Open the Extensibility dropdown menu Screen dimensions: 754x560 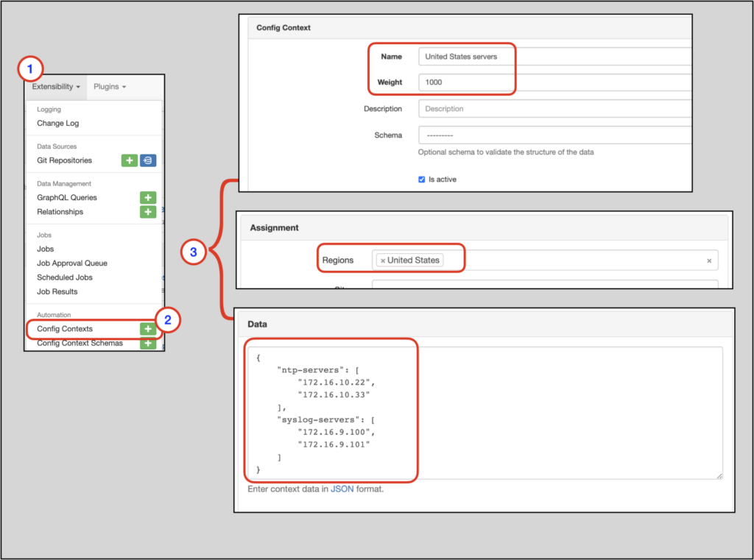(54, 86)
